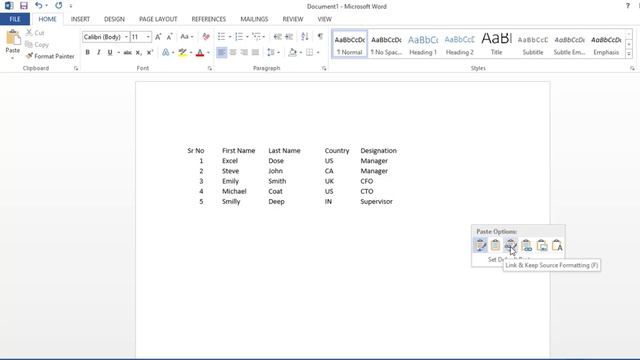The width and height of the screenshot is (640, 360).
Task: Open Word Help question mark
Action: click(x=627, y=6)
